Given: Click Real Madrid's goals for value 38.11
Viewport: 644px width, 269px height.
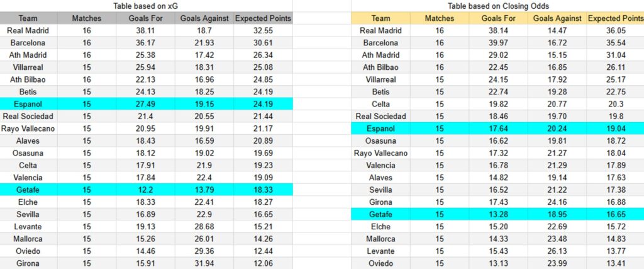Looking at the screenshot, I should click(x=146, y=30).
